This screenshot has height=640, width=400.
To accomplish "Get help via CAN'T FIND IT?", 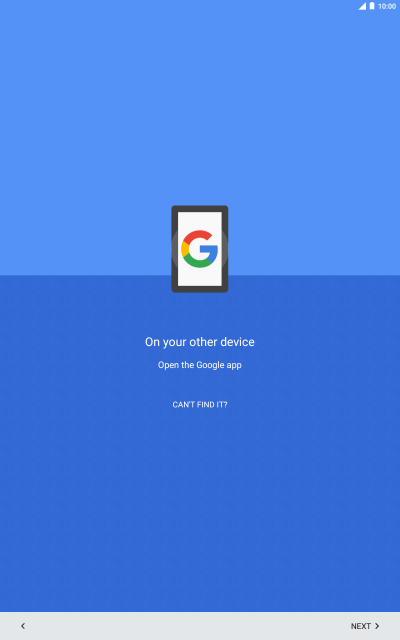I will (x=200, y=404).
